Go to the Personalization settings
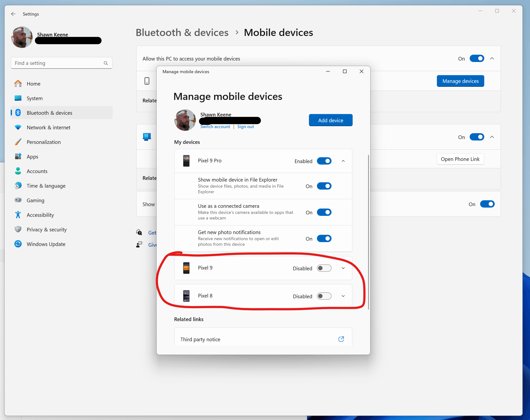 click(44, 142)
